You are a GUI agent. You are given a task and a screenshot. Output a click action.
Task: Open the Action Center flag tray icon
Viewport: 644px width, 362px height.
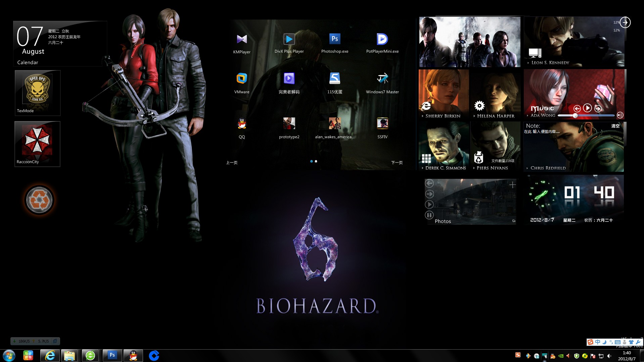(593, 356)
